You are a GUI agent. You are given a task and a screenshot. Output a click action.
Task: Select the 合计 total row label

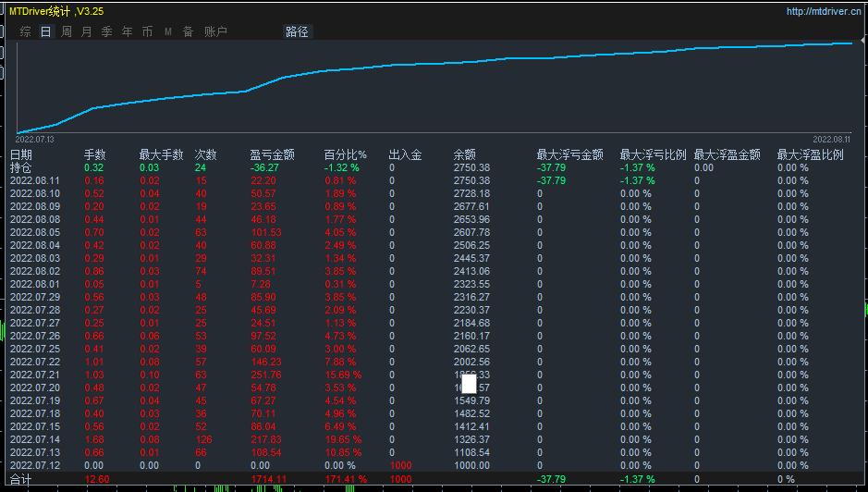click(21, 479)
